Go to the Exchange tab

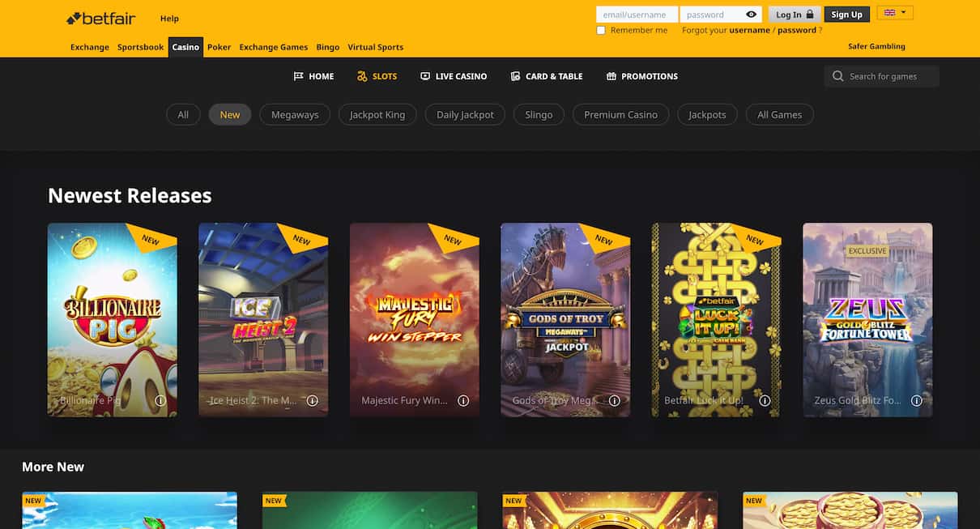click(90, 47)
